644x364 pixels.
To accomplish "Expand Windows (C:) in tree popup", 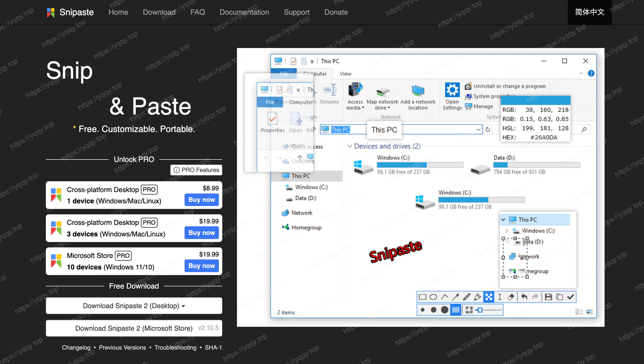I will click(507, 231).
